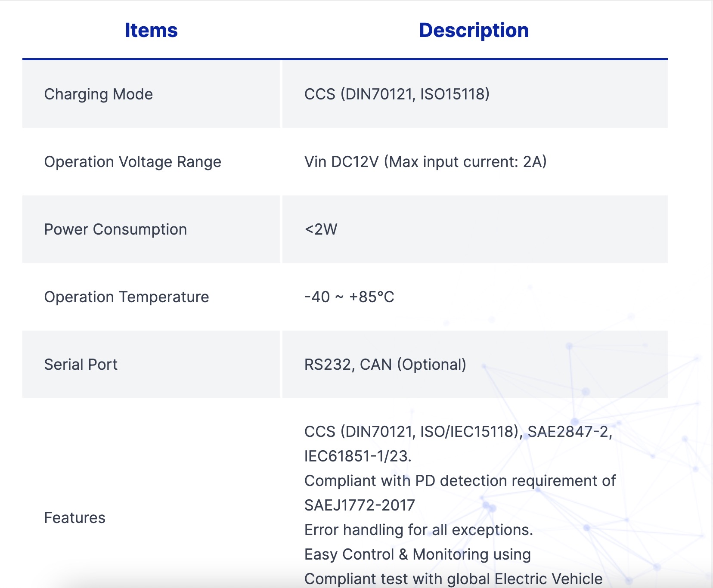Click Easy Control & Monitoring using line

click(x=417, y=554)
